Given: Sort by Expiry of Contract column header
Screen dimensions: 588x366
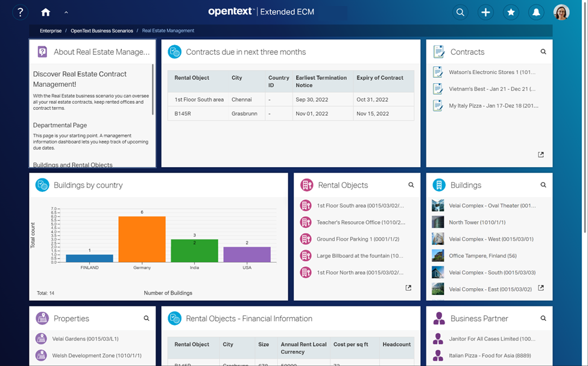Looking at the screenshot, I should pos(380,78).
